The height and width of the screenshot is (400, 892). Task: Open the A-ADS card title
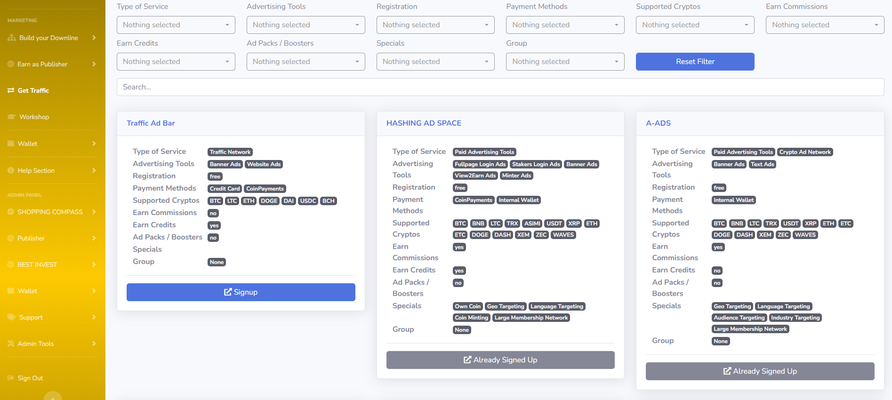tap(658, 123)
